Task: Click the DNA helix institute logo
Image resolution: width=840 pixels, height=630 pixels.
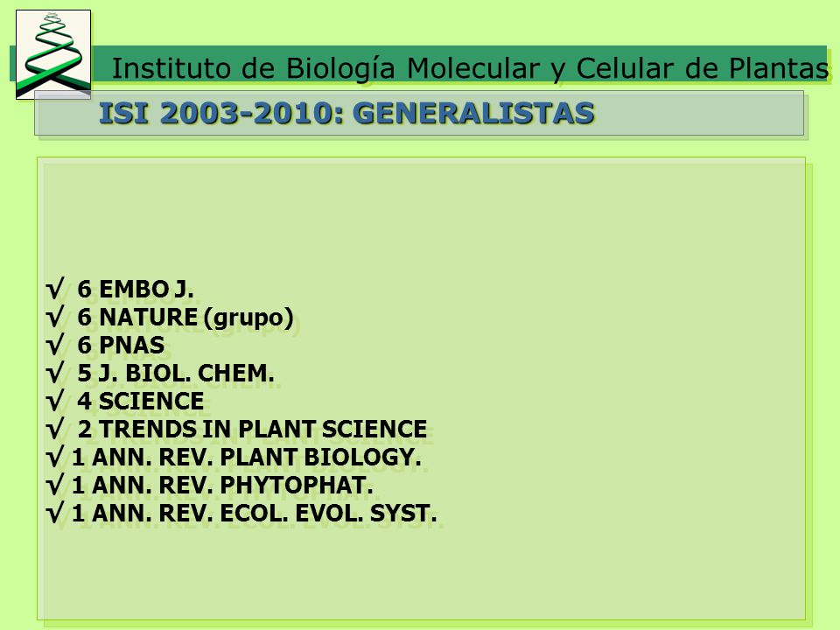Action: 53,54
